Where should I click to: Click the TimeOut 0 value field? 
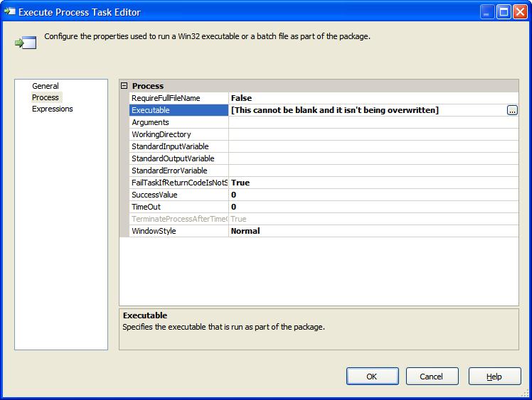coord(373,207)
